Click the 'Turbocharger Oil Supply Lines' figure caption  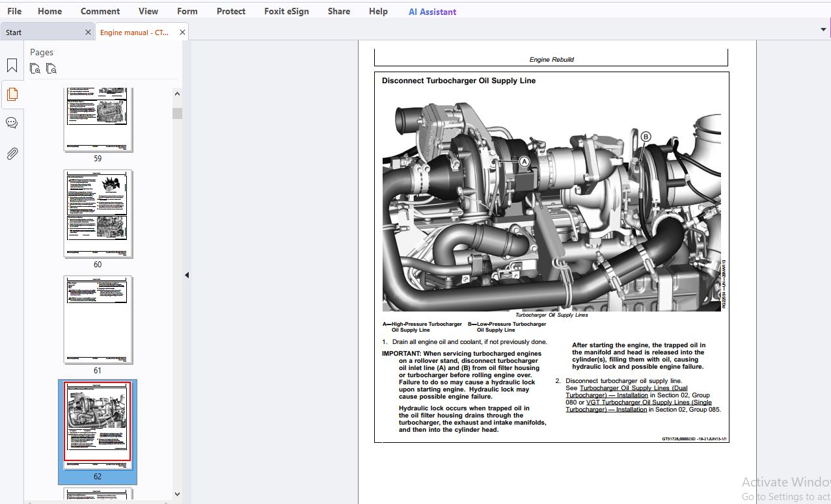552,315
